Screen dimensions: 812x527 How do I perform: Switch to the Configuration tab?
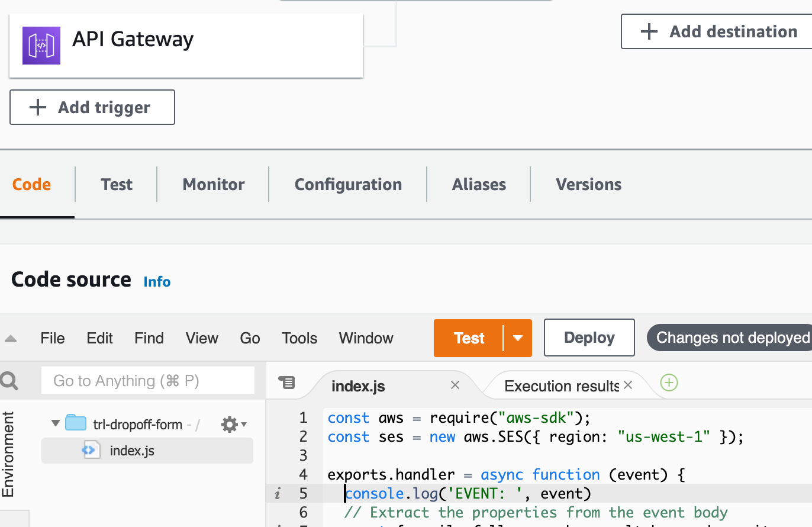click(x=348, y=185)
